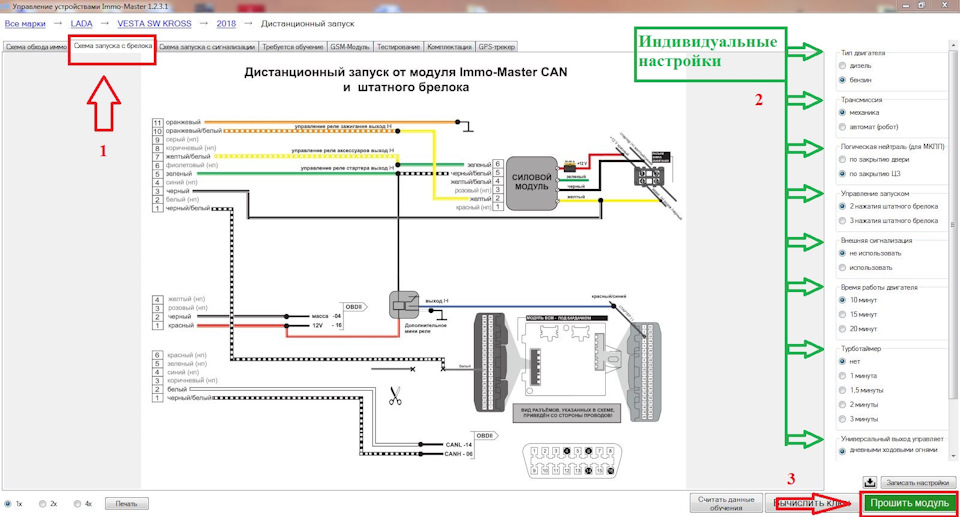Click the settings panel scrollbar thumb

(953, 225)
